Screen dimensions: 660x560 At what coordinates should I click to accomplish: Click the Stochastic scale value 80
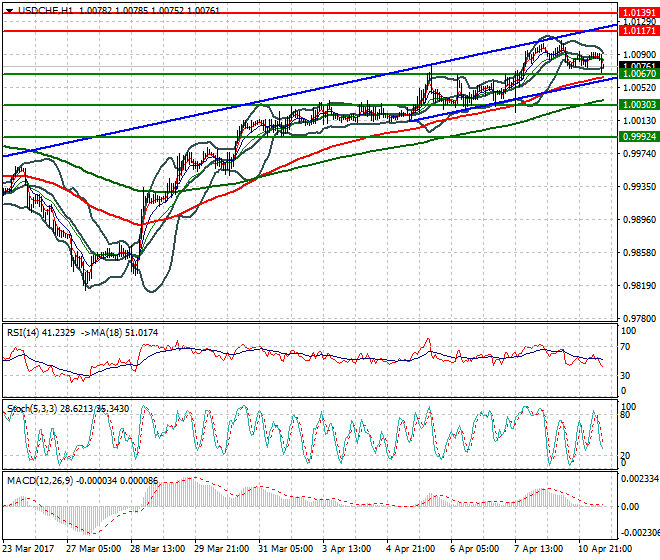(x=625, y=415)
